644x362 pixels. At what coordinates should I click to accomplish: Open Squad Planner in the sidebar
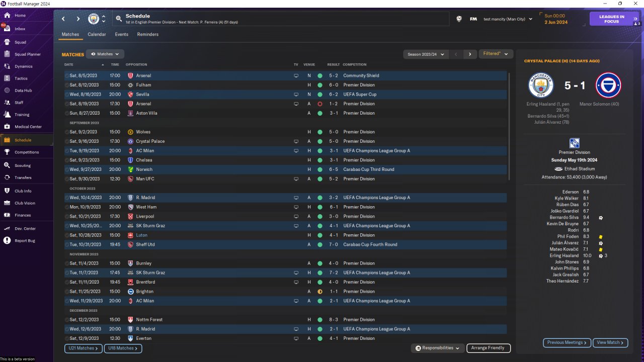27,54
